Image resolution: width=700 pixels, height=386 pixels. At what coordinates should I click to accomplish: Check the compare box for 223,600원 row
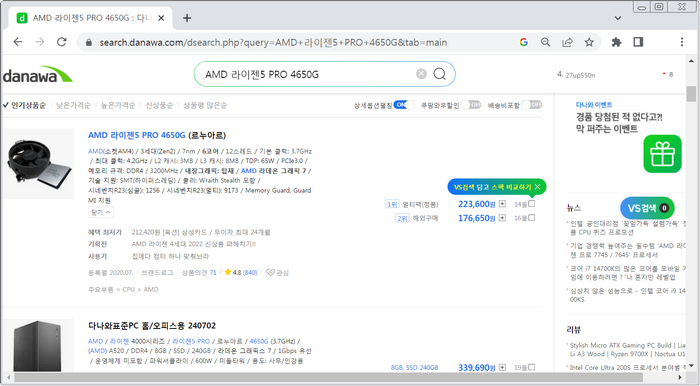[x=531, y=204]
